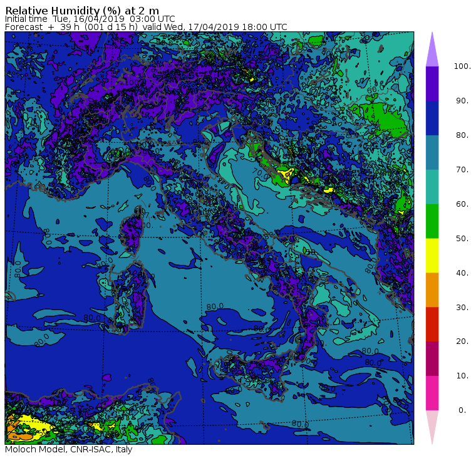The image size is (476, 458).
Task: Click the 'Moloch Model, CNR-ISAC, Italy' caption
Action: tap(69, 449)
